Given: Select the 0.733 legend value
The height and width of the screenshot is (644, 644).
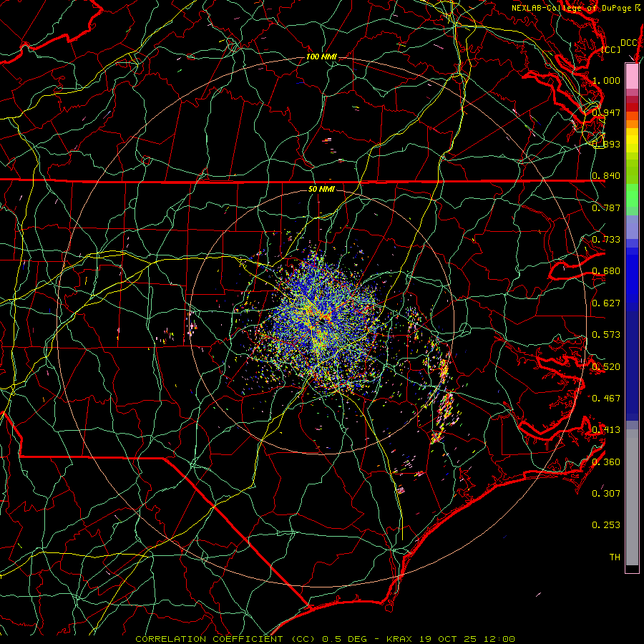Looking at the screenshot, I should [606, 240].
